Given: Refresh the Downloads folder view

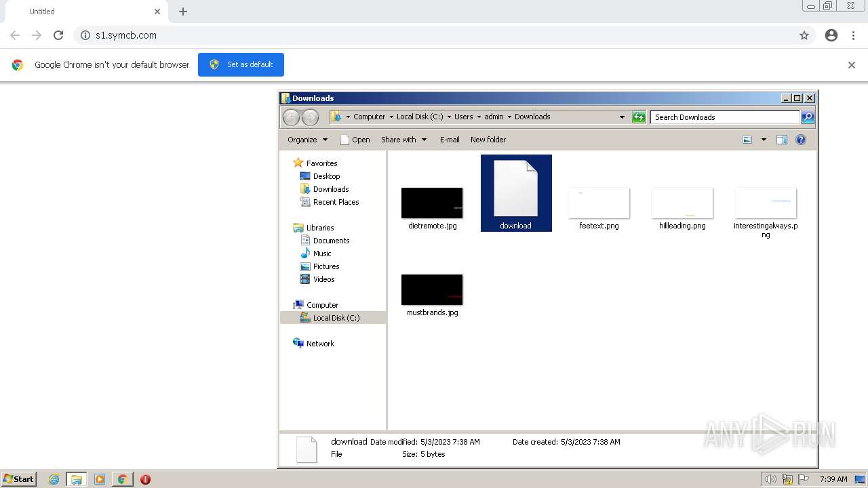Looking at the screenshot, I should tap(638, 117).
